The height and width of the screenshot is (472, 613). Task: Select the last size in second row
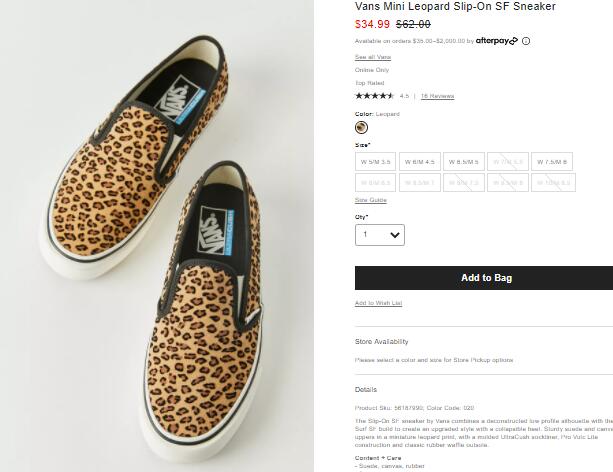tap(550, 183)
